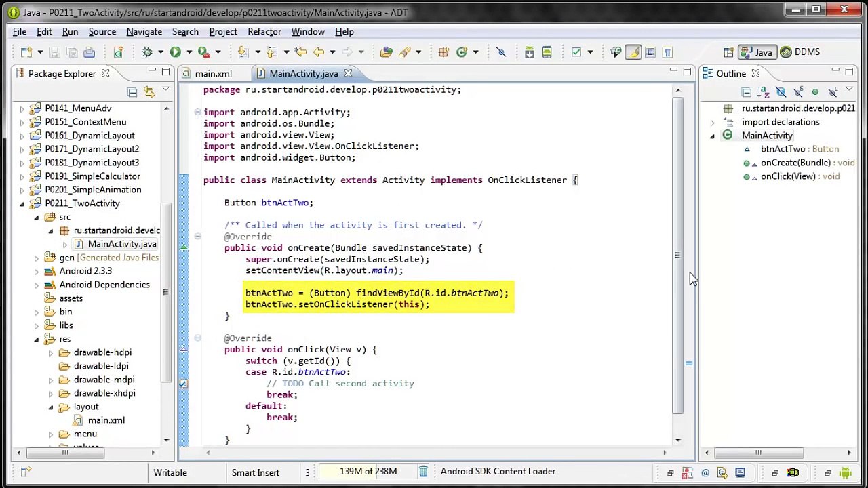Screen dimensions: 868x488
Task: Open the Android SDK Manager icon
Action: (530, 52)
